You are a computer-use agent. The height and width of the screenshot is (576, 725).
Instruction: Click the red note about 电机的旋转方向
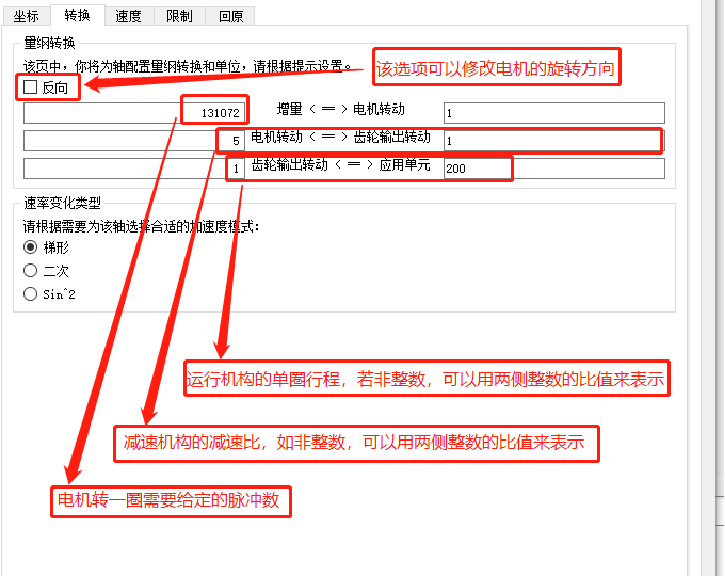coord(496,70)
